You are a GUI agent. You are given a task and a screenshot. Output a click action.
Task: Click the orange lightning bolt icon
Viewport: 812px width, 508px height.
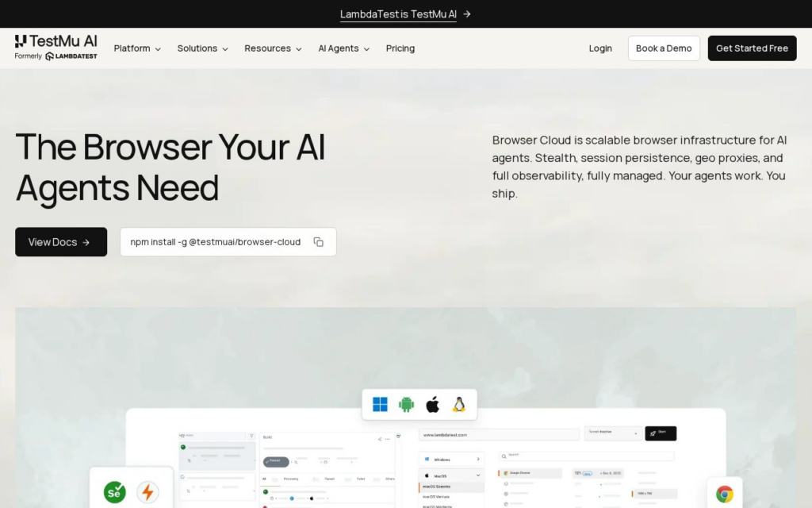[x=147, y=492]
